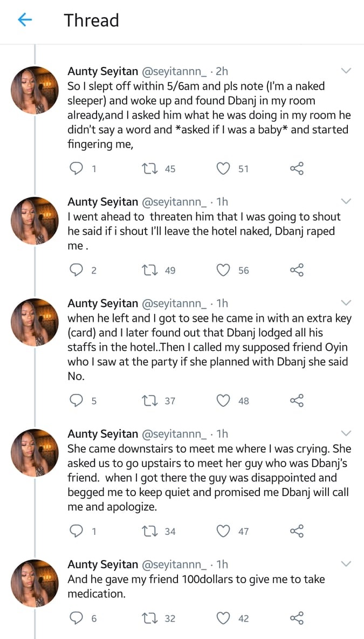Viewport: 364px width, 639px height.
Task: Tap the back arrow in Thread header
Action: coord(25,21)
